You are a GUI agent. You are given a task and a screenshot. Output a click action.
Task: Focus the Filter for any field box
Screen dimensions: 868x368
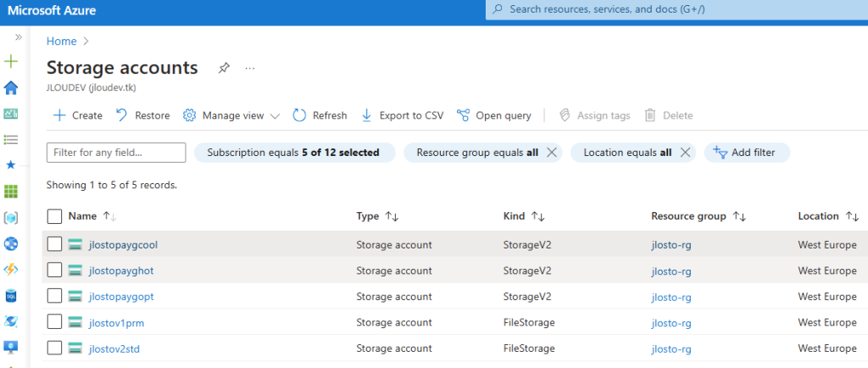click(116, 153)
